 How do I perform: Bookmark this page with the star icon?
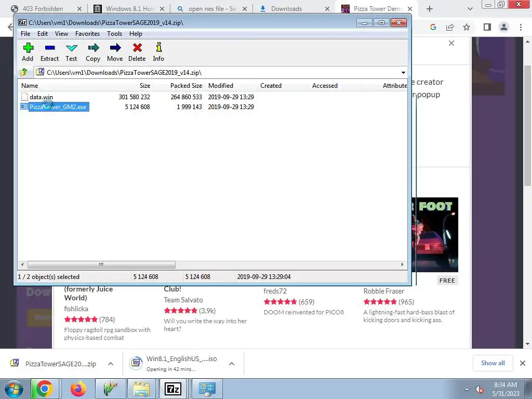point(467,27)
